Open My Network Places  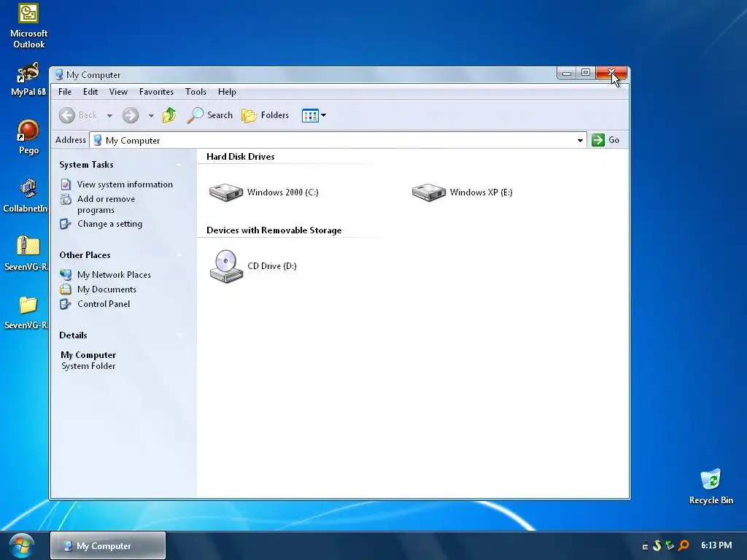(x=114, y=275)
